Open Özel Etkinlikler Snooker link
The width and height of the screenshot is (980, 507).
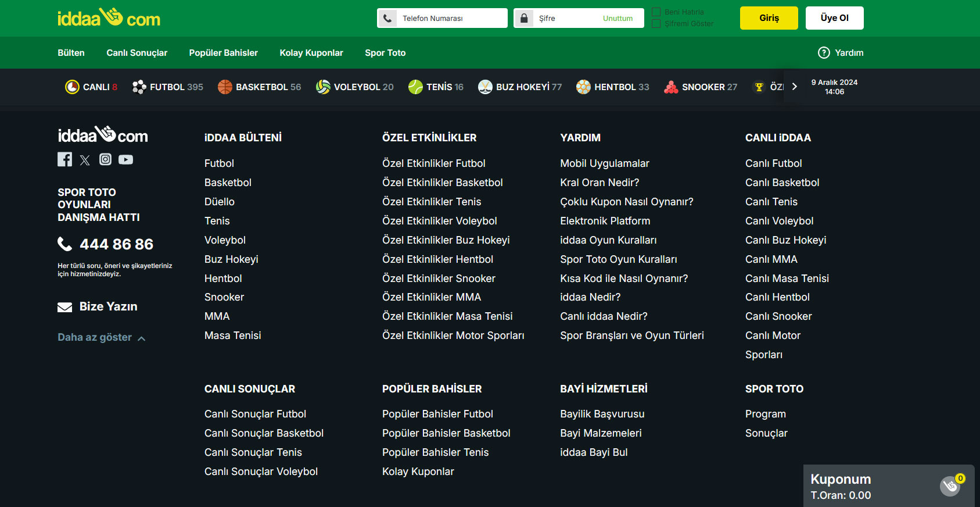pos(439,279)
